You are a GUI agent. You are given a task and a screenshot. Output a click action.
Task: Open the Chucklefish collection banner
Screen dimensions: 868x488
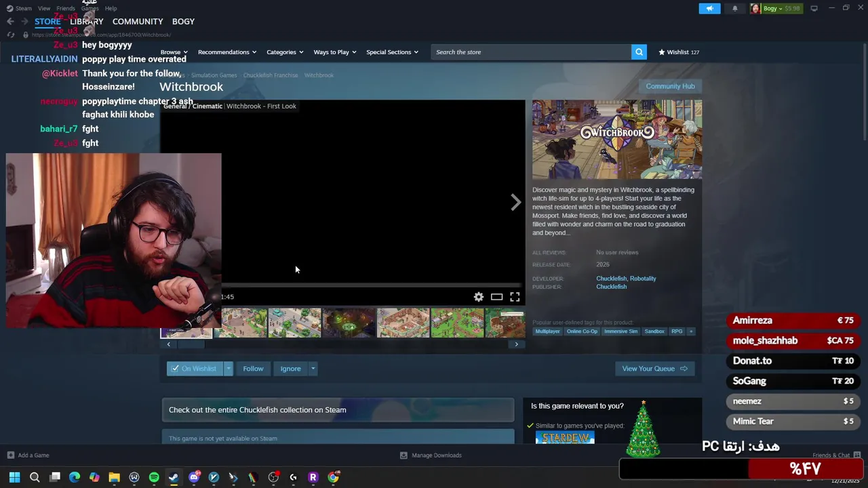338,410
